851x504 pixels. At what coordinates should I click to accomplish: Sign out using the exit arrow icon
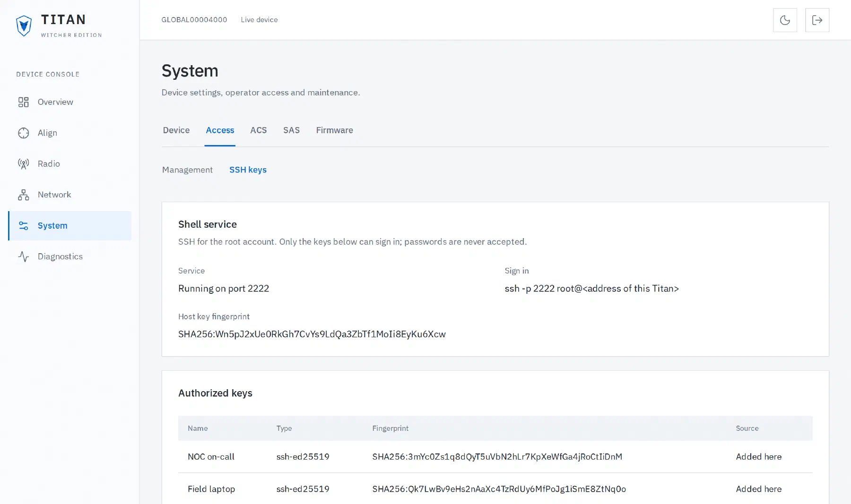point(817,20)
